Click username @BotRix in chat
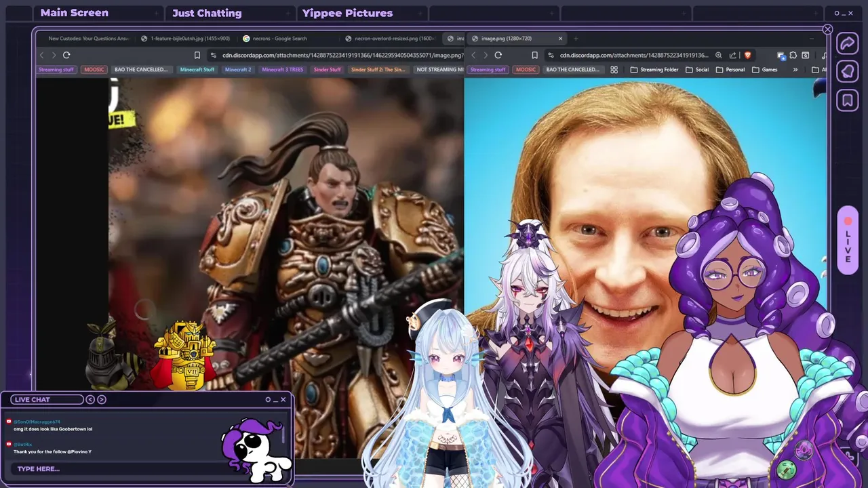The height and width of the screenshot is (488, 868). 22,444
